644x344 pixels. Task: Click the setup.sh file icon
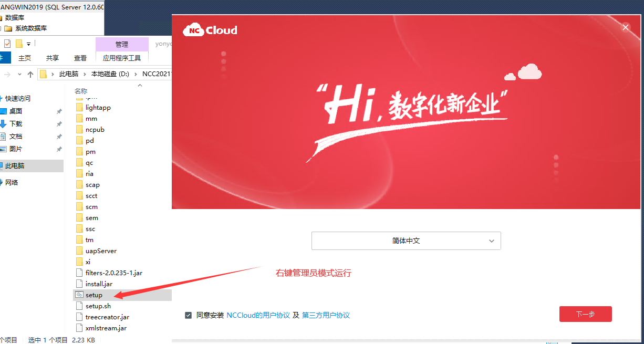tap(79, 306)
